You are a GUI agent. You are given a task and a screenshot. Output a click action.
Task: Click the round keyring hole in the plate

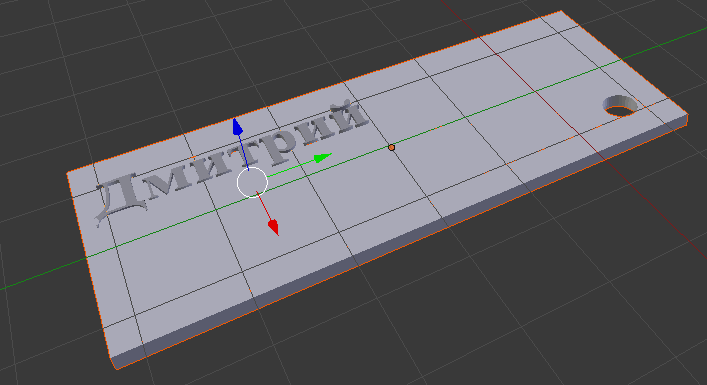click(x=620, y=106)
